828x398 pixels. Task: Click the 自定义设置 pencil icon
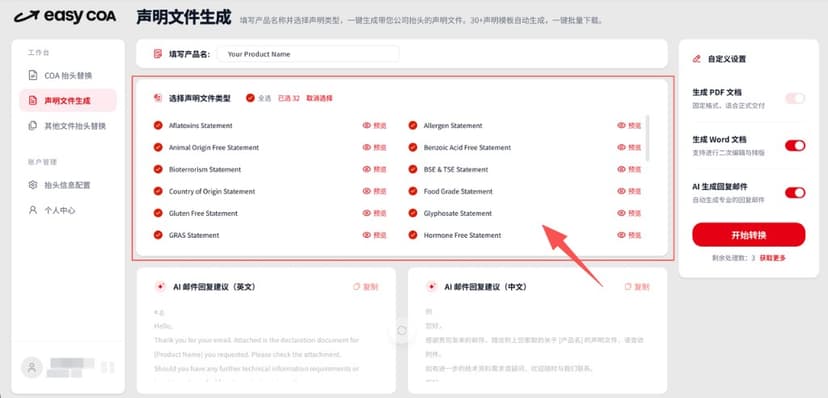tap(697, 59)
